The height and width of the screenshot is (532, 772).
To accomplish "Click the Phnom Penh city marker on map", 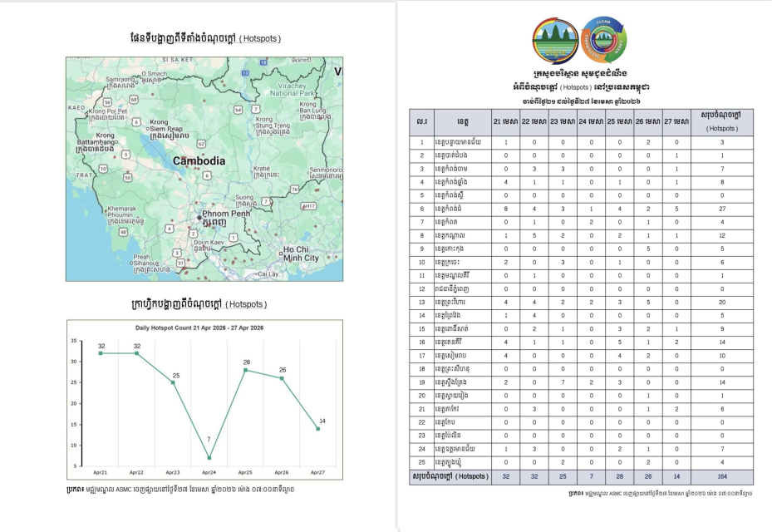I will coord(199,219).
